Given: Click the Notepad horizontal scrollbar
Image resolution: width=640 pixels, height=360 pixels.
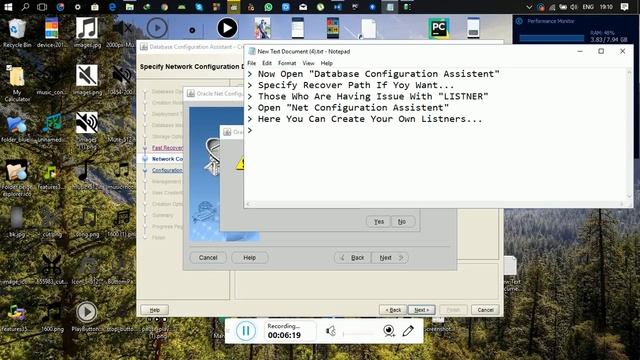Looking at the screenshot, I should 435,204.
